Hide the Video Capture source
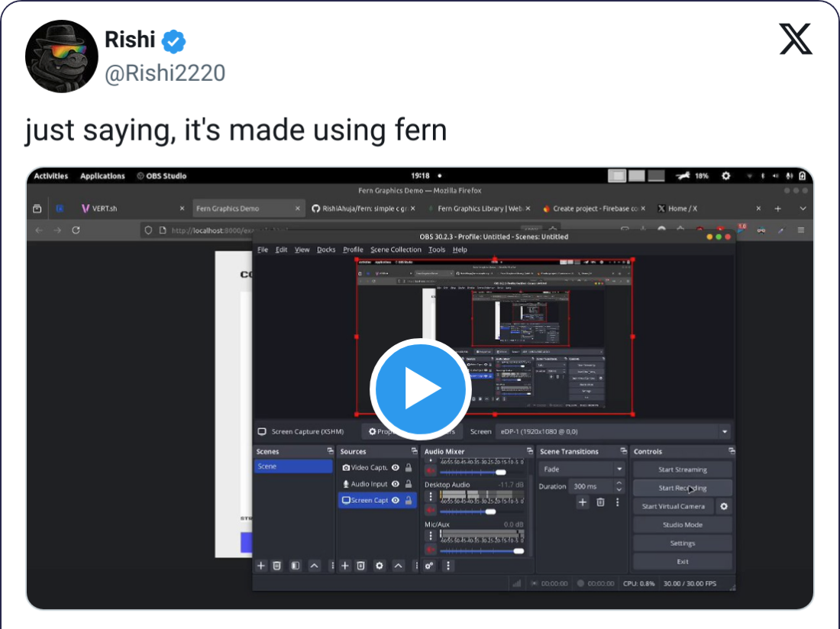The width and height of the screenshot is (840, 629). click(395, 468)
